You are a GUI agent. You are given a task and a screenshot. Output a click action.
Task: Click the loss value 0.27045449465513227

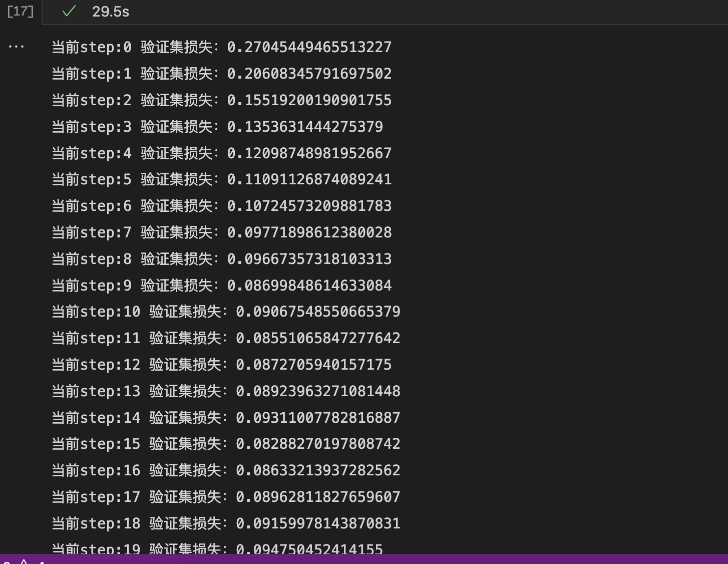point(309,47)
